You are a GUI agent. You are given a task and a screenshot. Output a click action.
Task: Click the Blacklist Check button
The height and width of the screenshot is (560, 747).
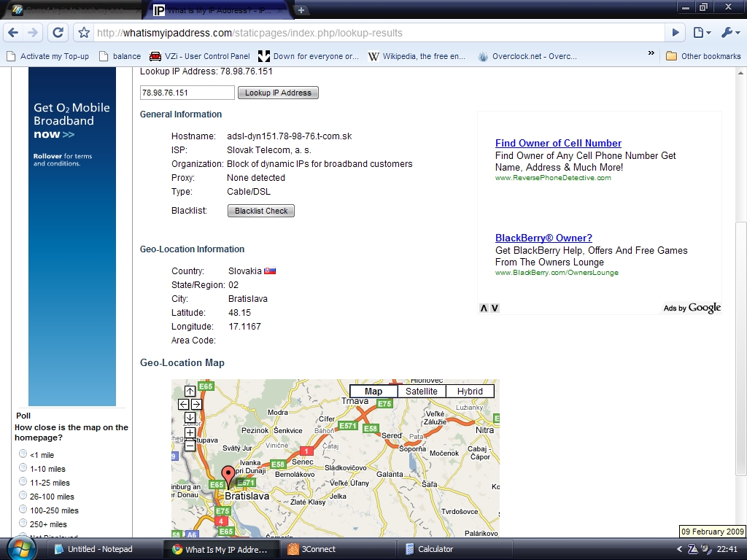tap(261, 211)
